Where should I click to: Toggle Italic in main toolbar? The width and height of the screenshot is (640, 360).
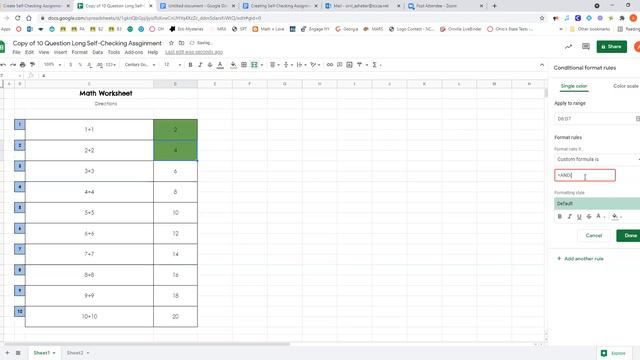(200, 65)
